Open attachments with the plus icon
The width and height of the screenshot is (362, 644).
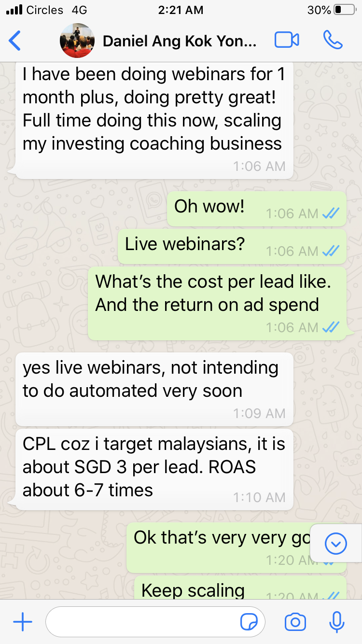(x=22, y=622)
